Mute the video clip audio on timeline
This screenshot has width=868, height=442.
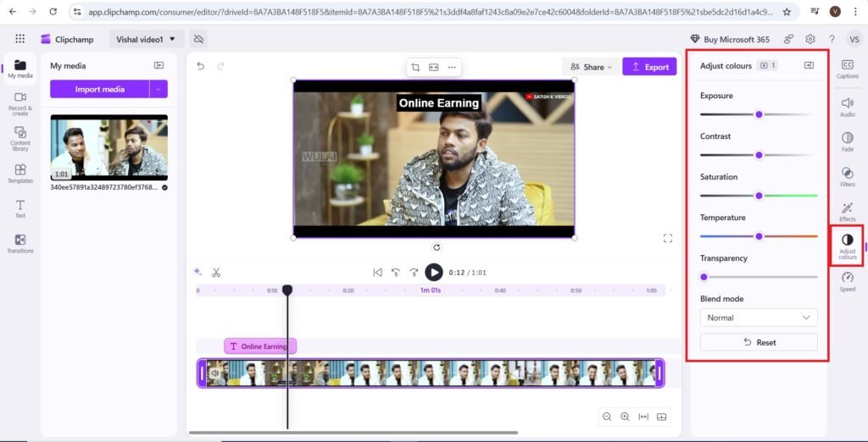coord(214,373)
